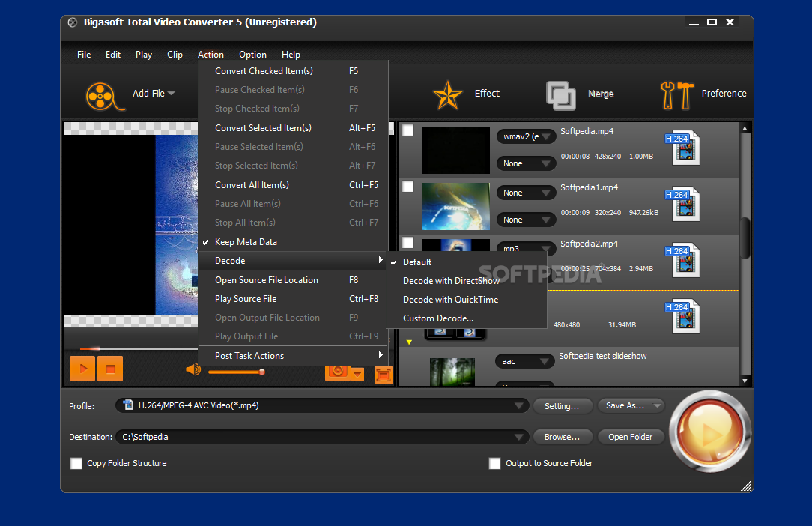The height and width of the screenshot is (526, 812).
Task: Check the Softpedia2.mp4 checkbox
Action: (408, 242)
